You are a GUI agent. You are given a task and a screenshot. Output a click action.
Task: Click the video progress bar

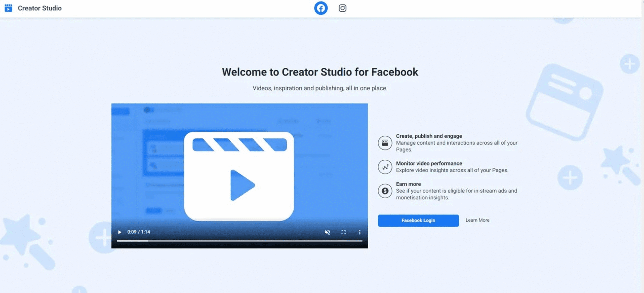[x=239, y=241]
